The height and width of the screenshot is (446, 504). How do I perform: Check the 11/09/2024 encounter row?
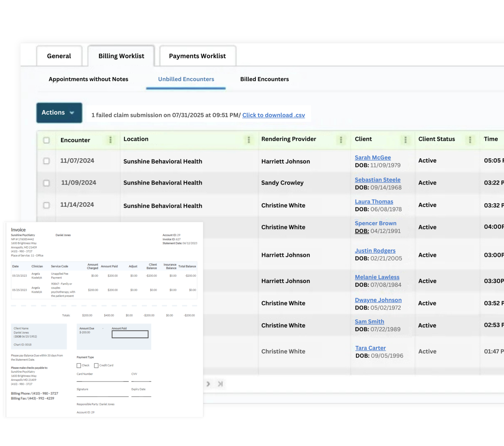pyautogui.click(x=46, y=183)
